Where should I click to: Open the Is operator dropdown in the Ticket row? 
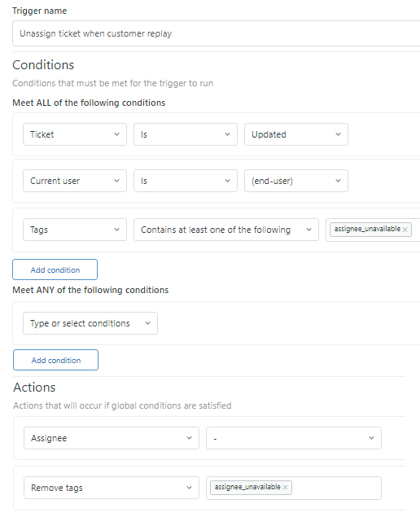[x=186, y=134]
